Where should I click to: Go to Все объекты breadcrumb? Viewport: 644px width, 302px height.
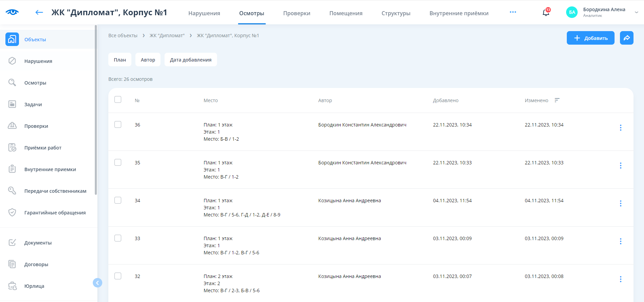pos(123,36)
